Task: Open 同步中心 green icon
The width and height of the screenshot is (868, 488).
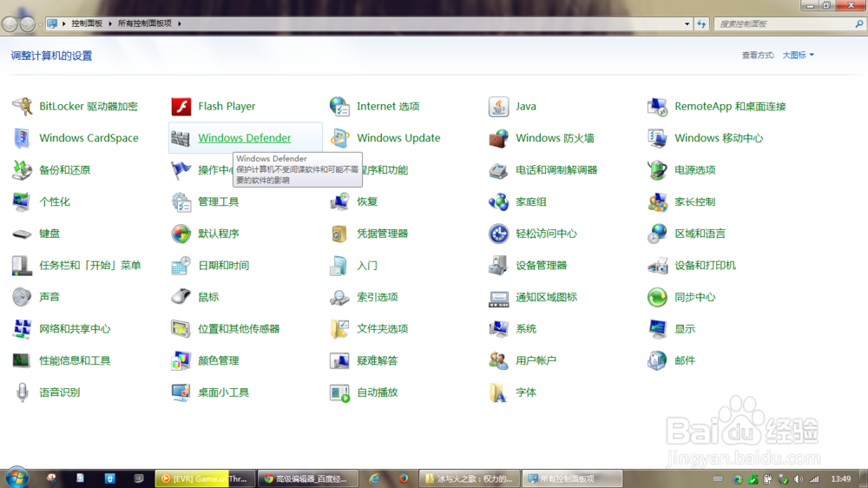Action: pos(657,297)
